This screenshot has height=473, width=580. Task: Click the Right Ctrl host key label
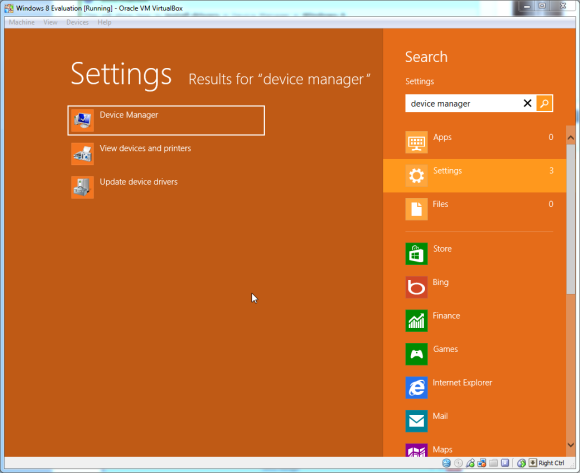click(x=551, y=463)
